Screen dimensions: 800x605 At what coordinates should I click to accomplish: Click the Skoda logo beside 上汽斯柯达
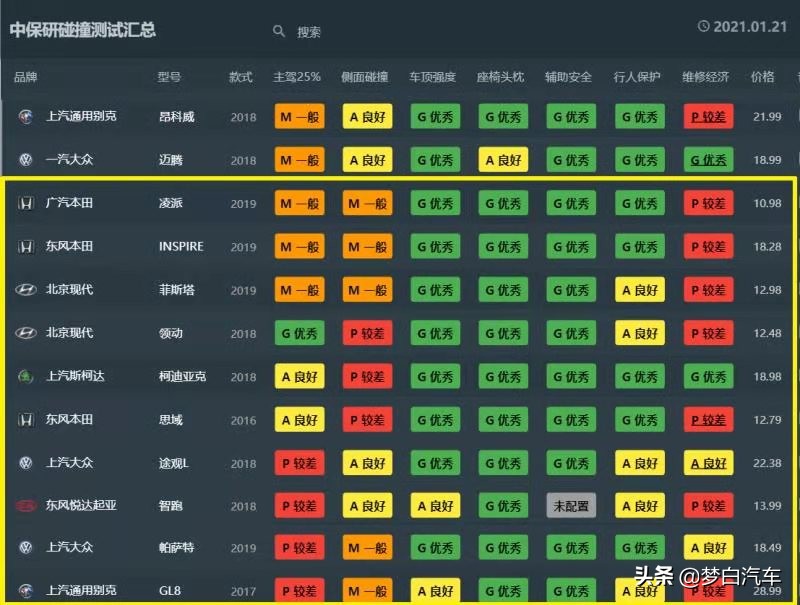pos(26,377)
